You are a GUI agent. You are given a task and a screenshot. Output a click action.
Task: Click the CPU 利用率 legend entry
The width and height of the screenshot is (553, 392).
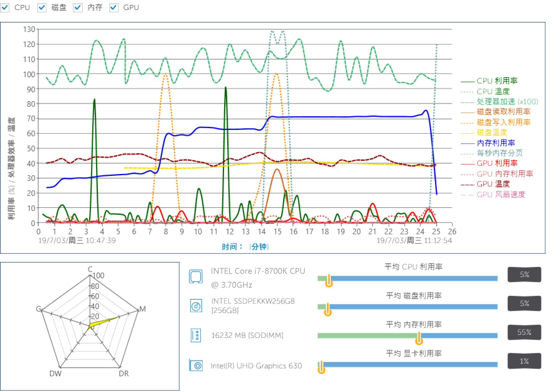(497, 81)
